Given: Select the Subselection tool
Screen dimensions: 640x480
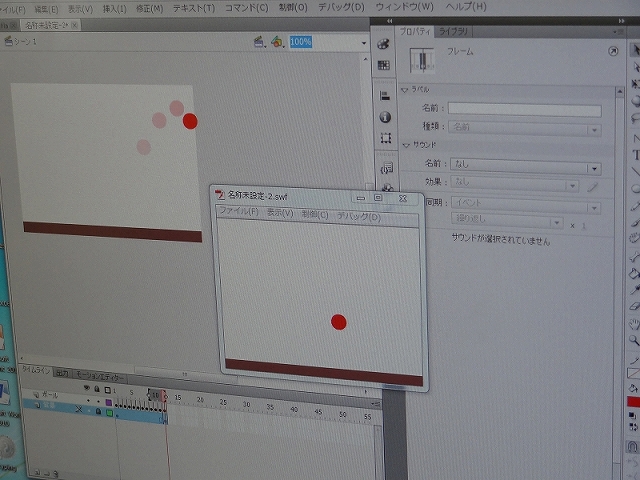Looking at the screenshot, I should (x=636, y=67).
